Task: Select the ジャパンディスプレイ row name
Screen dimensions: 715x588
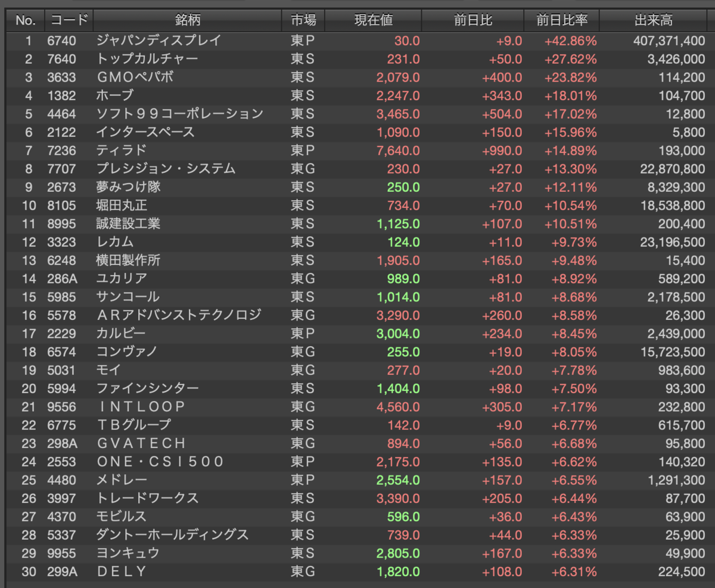Action: tap(158, 41)
